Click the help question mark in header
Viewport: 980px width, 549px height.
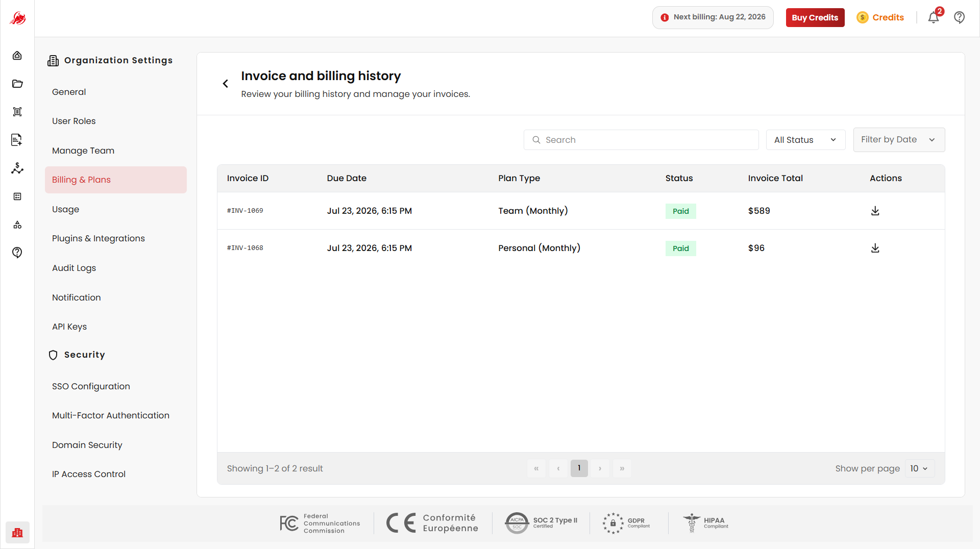coord(960,17)
